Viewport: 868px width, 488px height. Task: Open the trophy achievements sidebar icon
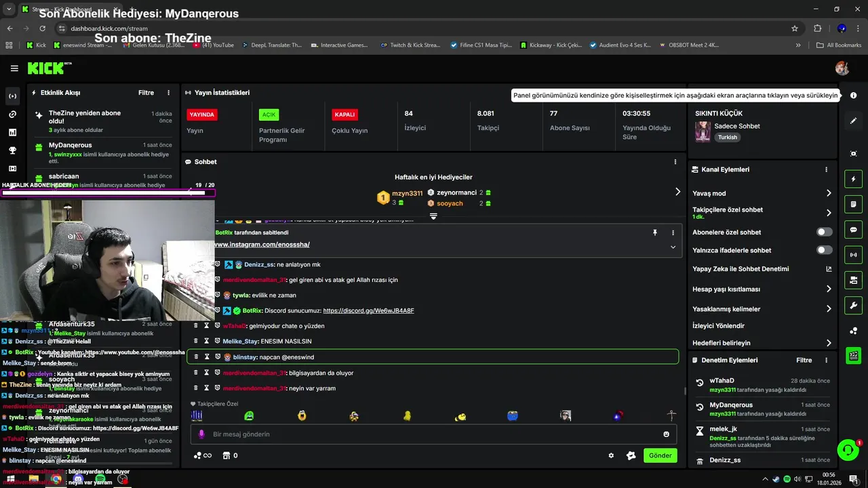(12, 150)
